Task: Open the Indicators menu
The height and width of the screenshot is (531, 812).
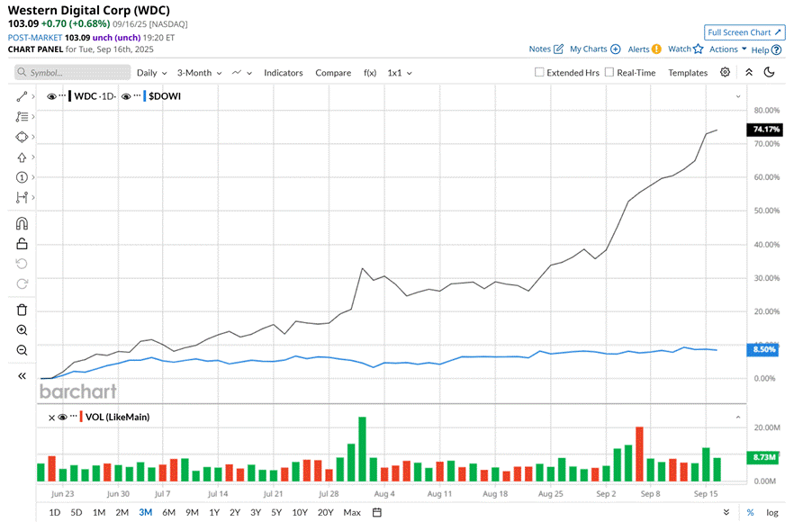Action: (x=284, y=73)
